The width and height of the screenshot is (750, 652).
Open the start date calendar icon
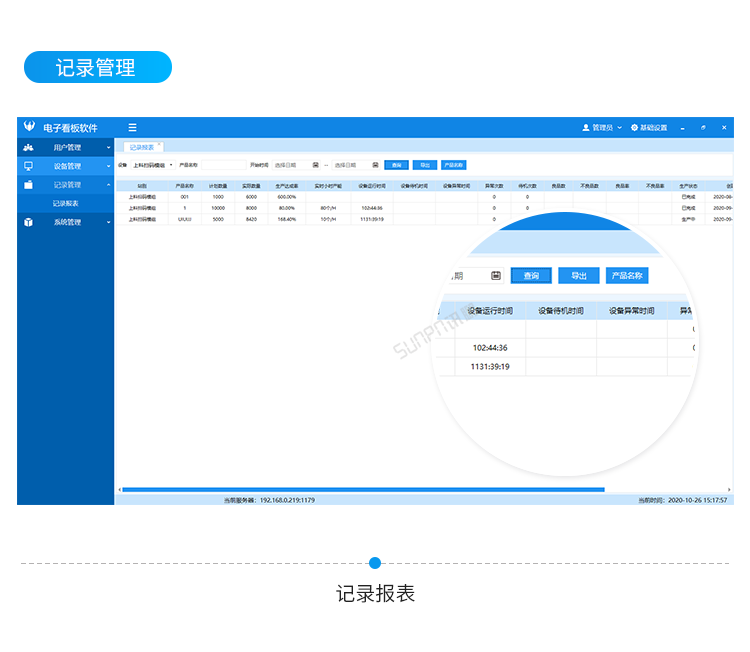(x=316, y=164)
